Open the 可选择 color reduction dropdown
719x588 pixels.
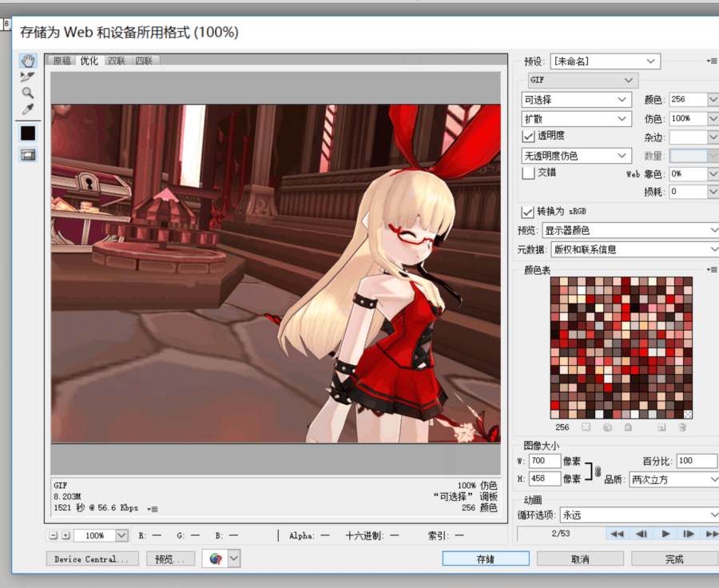click(x=576, y=100)
